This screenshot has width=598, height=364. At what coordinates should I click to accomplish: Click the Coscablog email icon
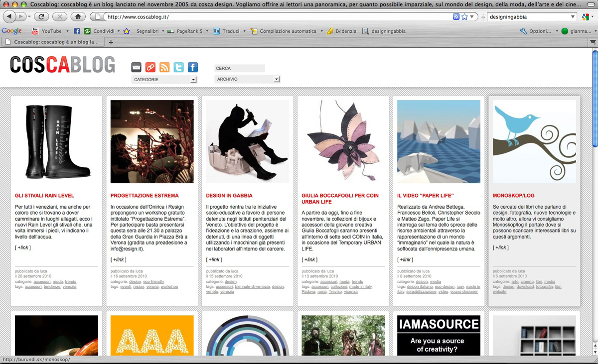coord(136,67)
